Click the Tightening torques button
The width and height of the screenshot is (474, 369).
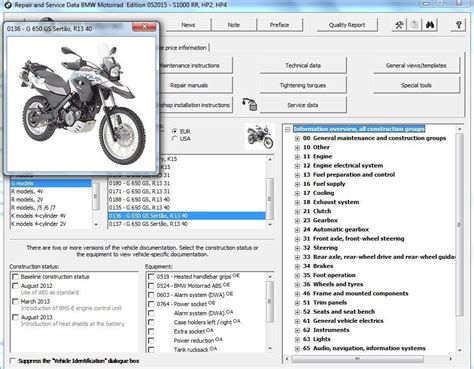(x=303, y=85)
